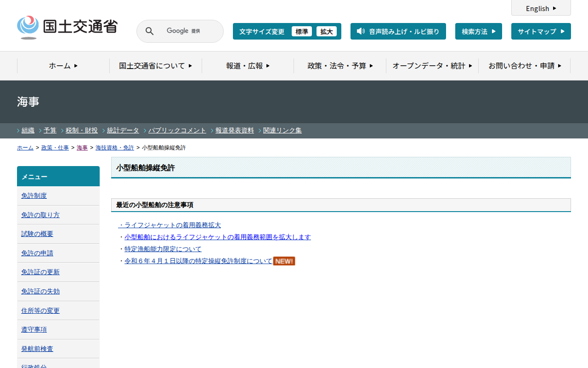Viewport: 588px width, 368px height.
Task: Click the search magnifier icon
Action: [x=149, y=31]
